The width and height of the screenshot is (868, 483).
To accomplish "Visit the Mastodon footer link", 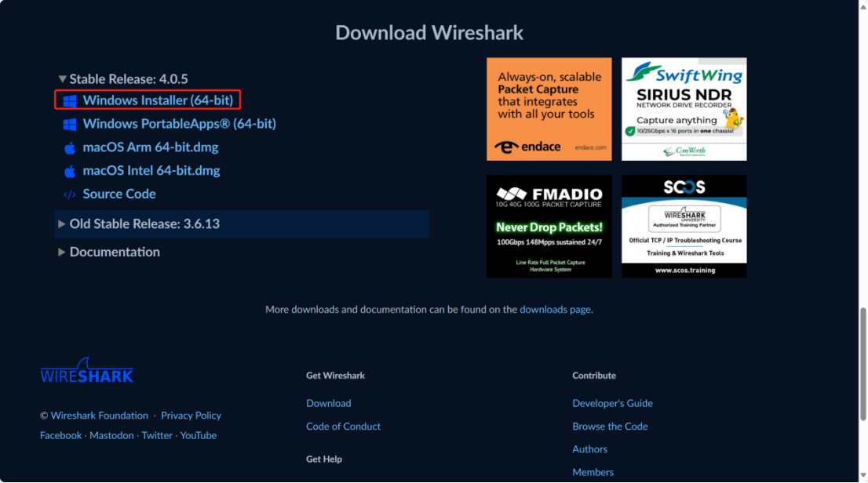I will [x=111, y=435].
